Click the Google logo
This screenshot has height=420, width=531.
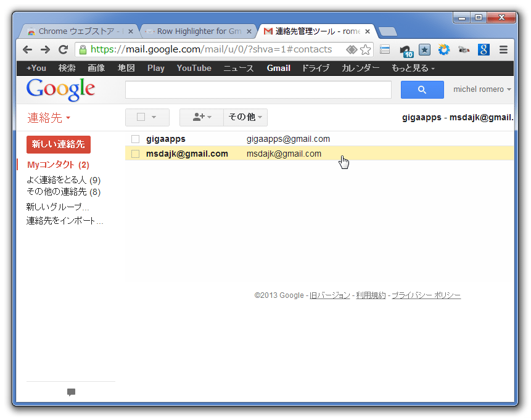(60, 89)
